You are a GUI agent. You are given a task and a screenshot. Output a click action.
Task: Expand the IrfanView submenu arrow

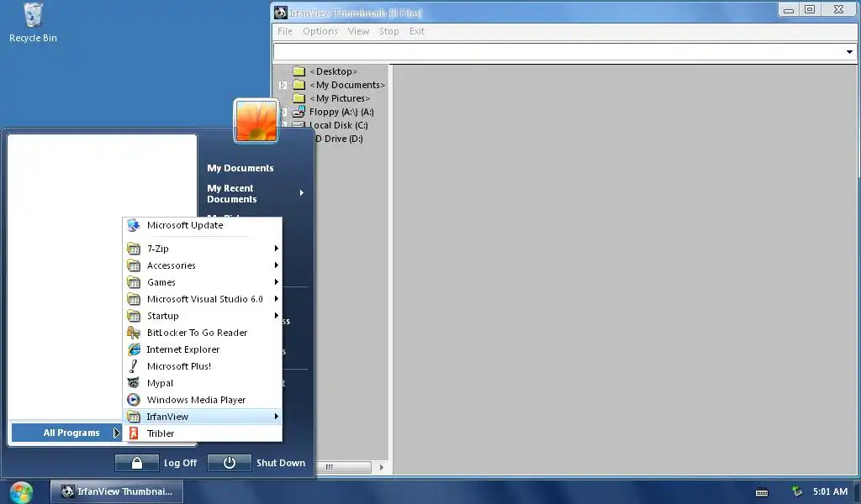(x=276, y=417)
